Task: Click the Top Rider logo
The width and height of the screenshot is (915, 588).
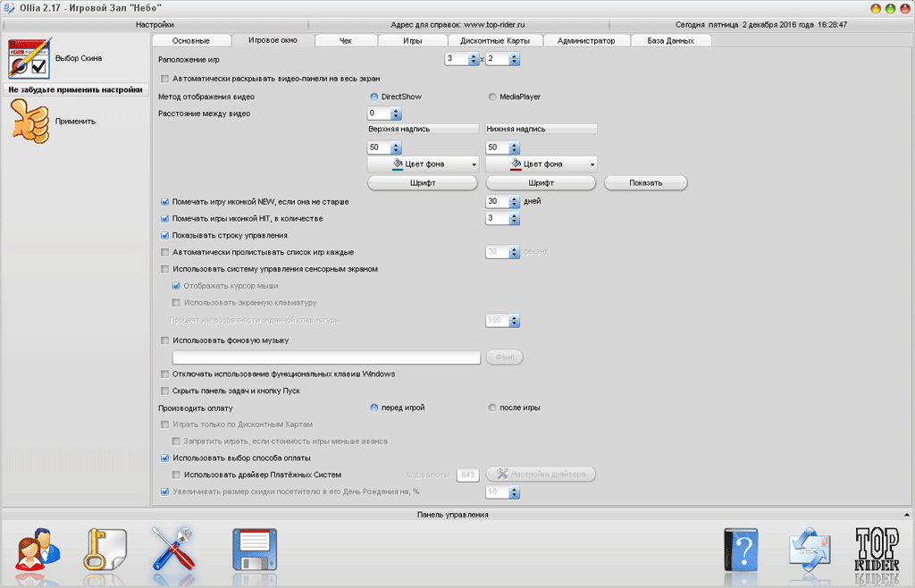Action: (x=877, y=550)
